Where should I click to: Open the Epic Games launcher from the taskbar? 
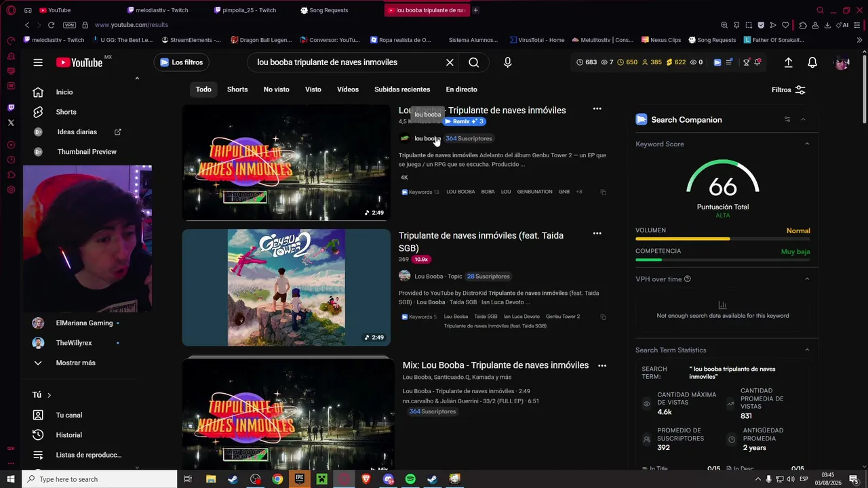tap(300, 479)
